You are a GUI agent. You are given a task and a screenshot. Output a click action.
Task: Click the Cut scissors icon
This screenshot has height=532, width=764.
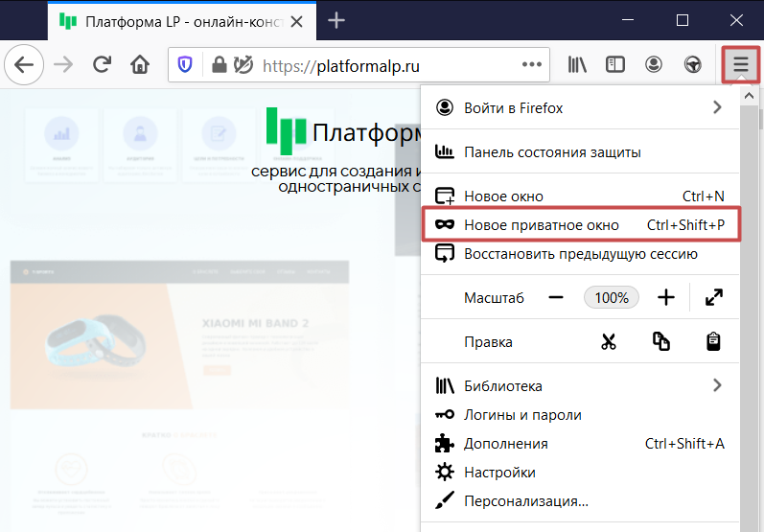pos(608,342)
